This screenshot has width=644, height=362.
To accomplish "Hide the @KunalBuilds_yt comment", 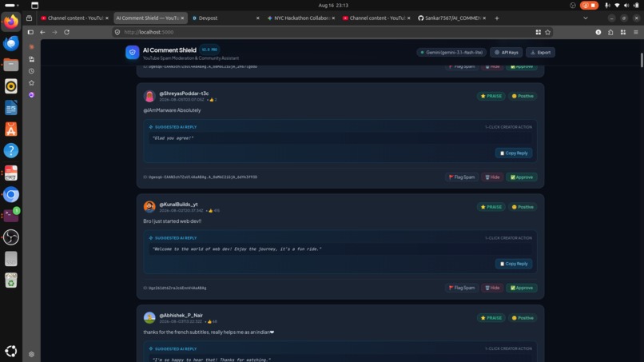I will point(492,288).
